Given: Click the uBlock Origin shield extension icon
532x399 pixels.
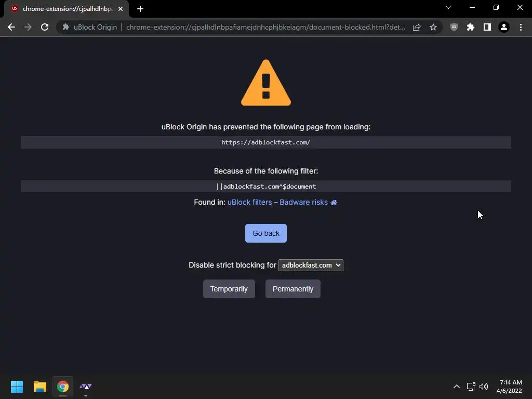Looking at the screenshot, I should click(x=454, y=27).
